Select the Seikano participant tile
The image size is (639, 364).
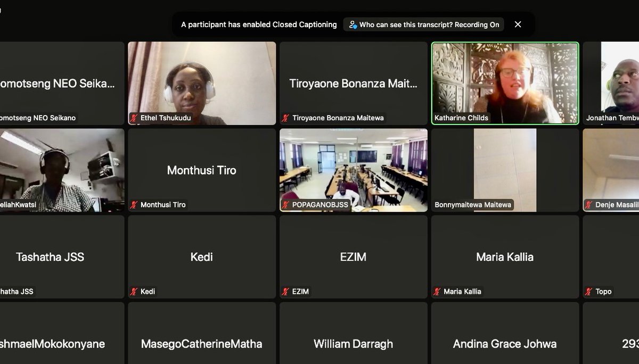(x=62, y=84)
